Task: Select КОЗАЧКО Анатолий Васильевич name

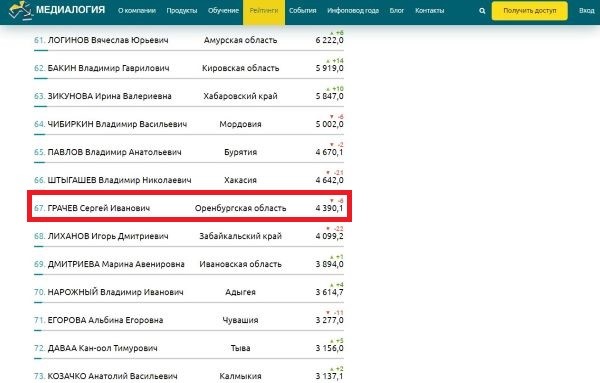Action: 112,376
